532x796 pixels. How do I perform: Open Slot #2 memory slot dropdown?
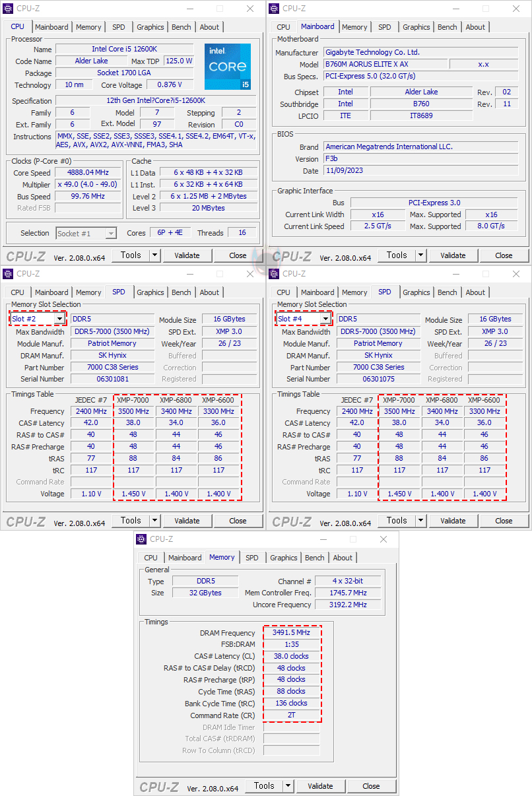pyautogui.click(x=59, y=319)
